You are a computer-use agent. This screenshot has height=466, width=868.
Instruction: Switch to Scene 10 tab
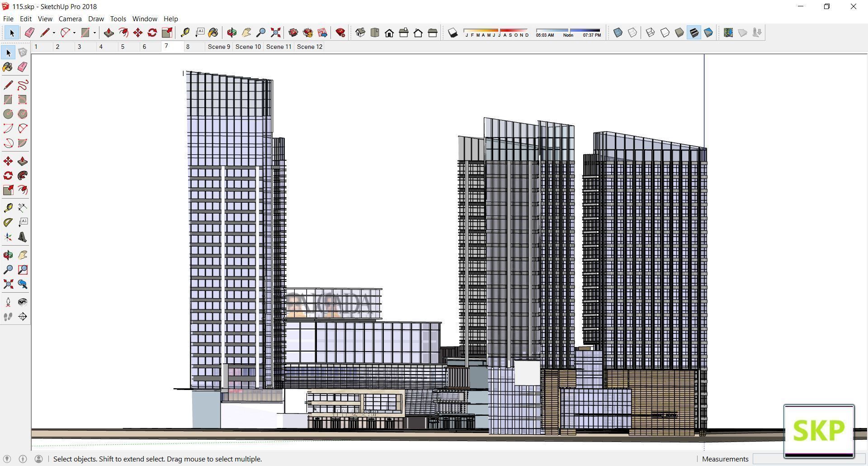point(248,47)
